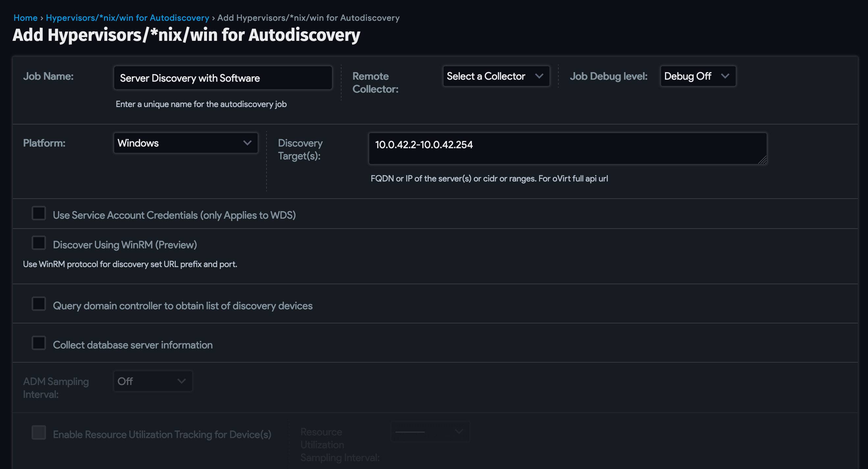The width and height of the screenshot is (868, 469).
Task: Open the ADM Sampling Interval dropdown
Action: point(152,381)
